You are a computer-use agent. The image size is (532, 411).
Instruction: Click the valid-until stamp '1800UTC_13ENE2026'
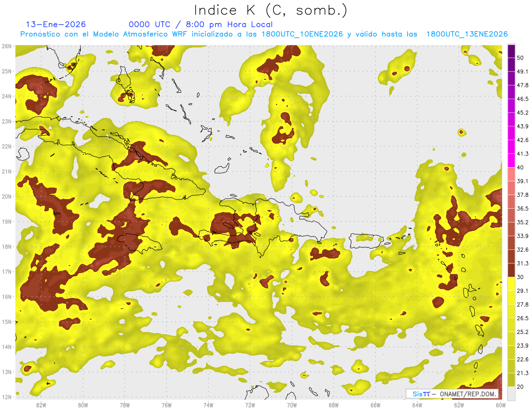467,34
